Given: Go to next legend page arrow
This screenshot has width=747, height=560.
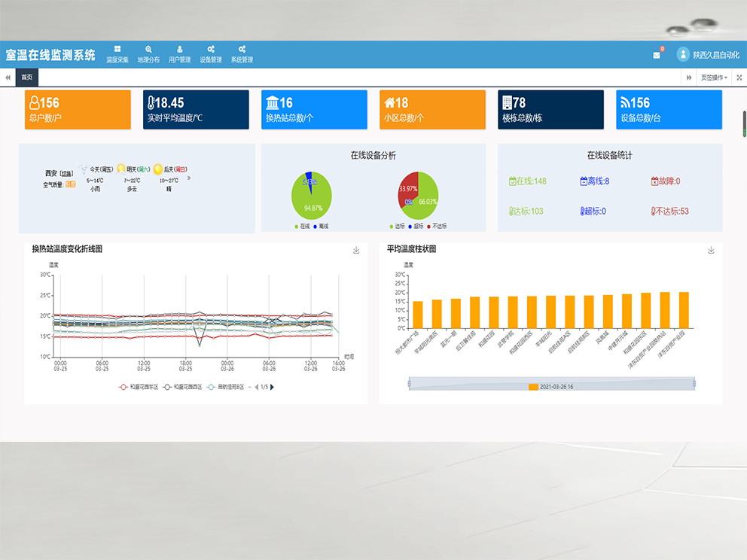Looking at the screenshot, I should pyautogui.click(x=272, y=387).
